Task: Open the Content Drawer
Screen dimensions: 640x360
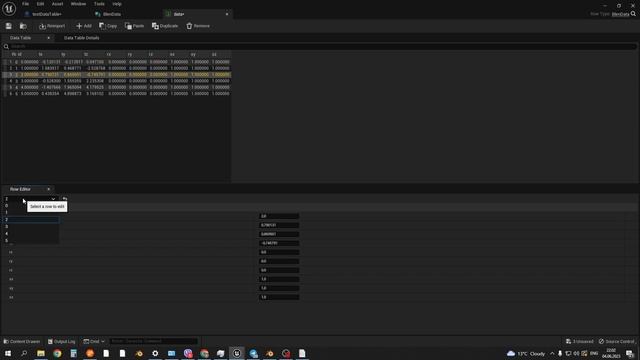Action: (22, 342)
